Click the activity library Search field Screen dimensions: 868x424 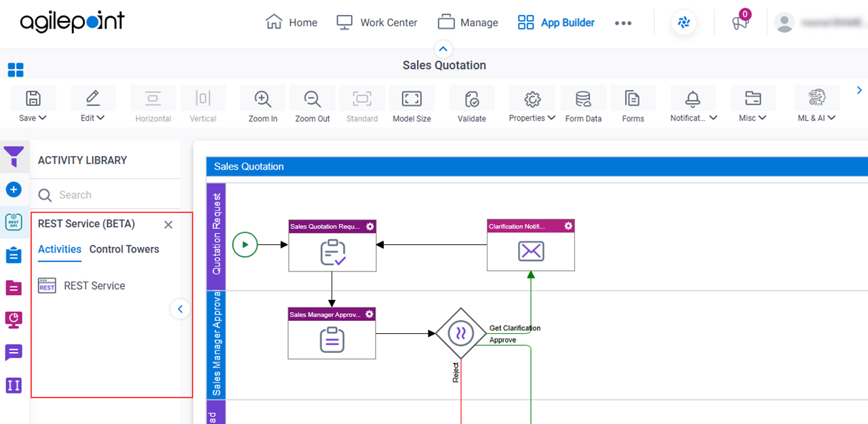click(106, 195)
